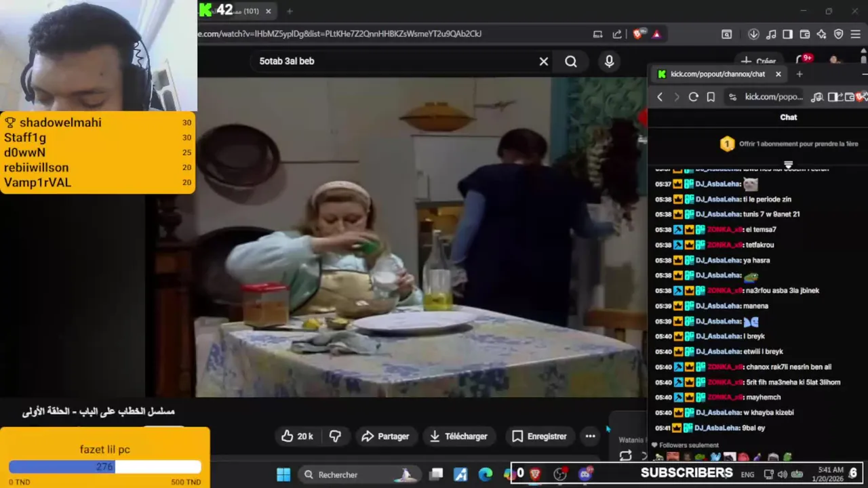Select Vamp1rVAL in the leaderboard overlay
Screen dimensions: 868x488
point(37,182)
